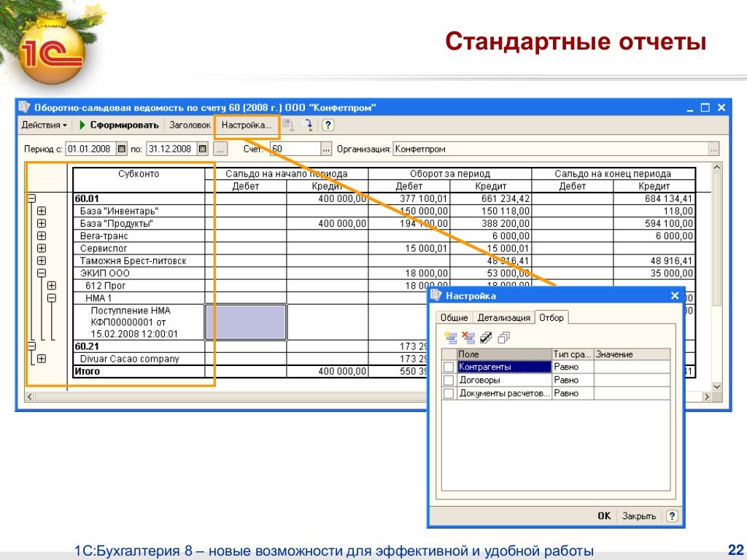The image size is (747, 560).
Task: Click the Значение cell for Контрагенты
Action: (632, 367)
